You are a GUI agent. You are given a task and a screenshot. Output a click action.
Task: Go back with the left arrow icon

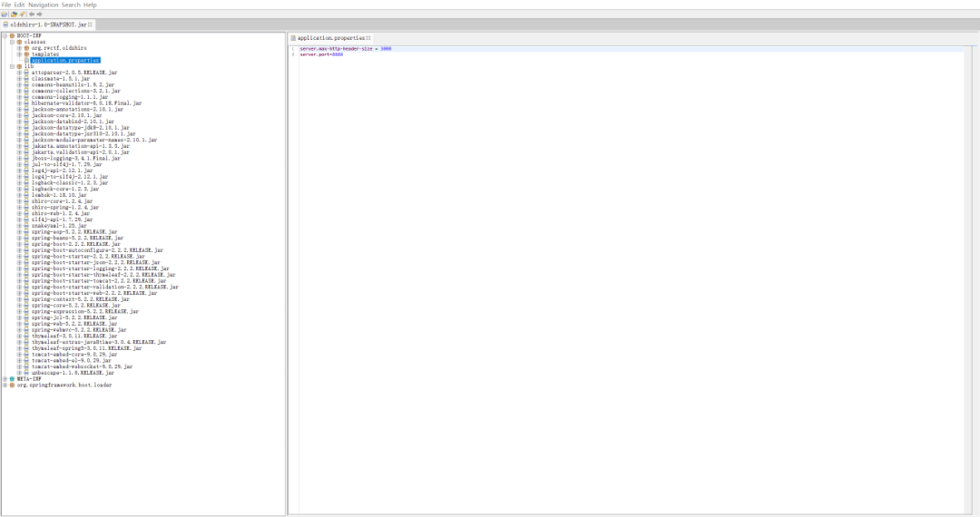click(x=31, y=14)
